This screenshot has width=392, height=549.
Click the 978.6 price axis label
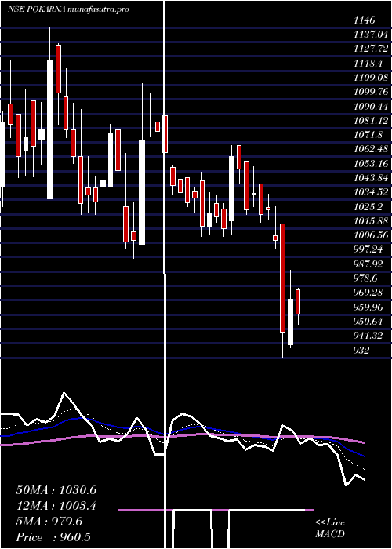[366, 278]
